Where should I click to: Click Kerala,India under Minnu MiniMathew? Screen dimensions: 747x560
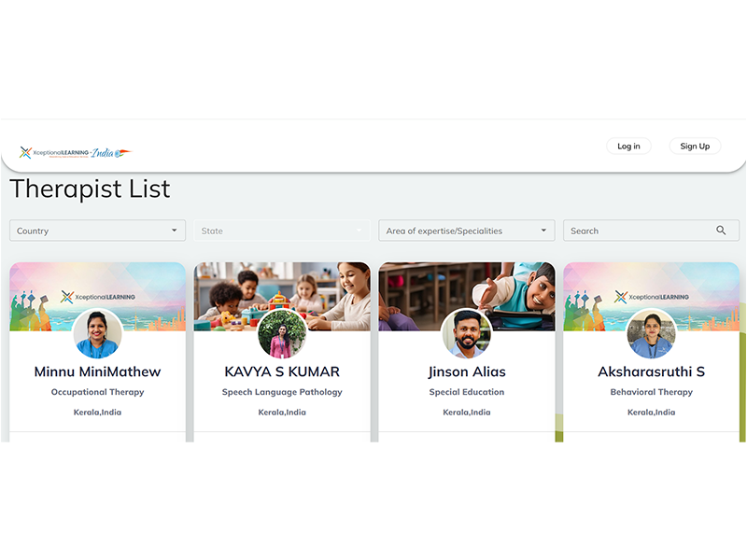97,413
